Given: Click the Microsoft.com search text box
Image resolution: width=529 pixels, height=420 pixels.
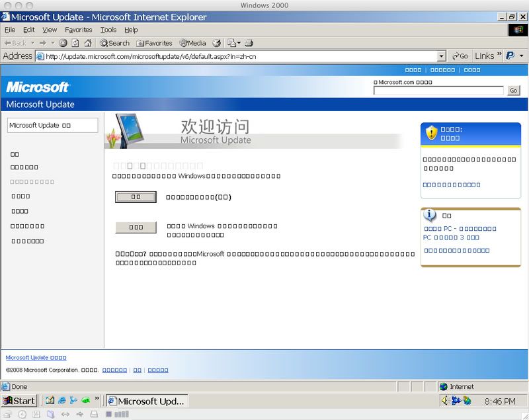Looking at the screenshot, I should click(x=438, y=91).
